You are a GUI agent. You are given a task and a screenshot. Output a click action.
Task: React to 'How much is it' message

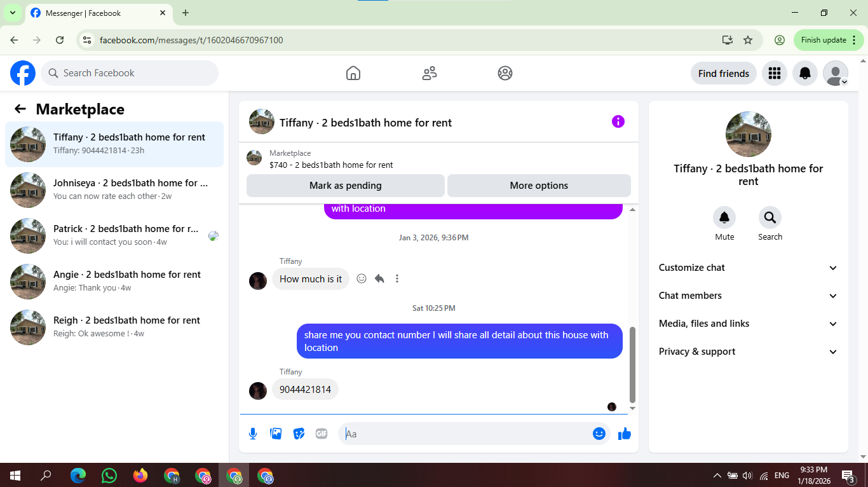coord(362,278)
